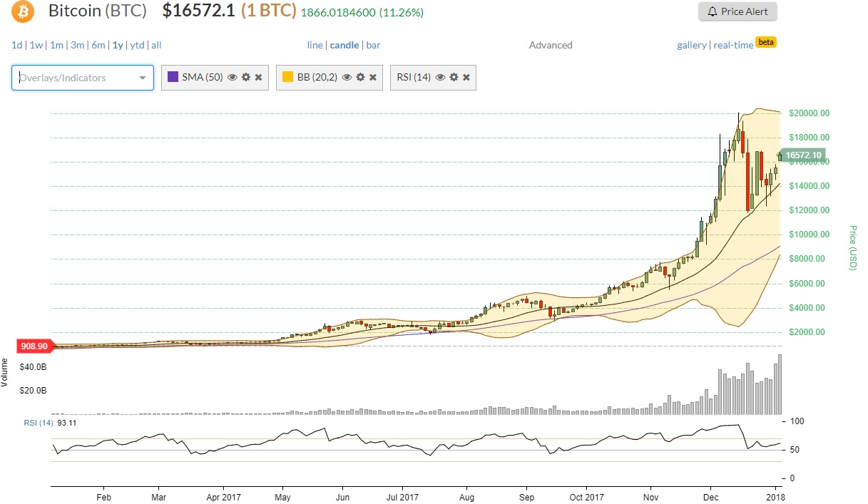Image resolution: width=868 pixels, height=504 pixels.
Task: Select the 1y time range
Action: (x=118, y=45)
